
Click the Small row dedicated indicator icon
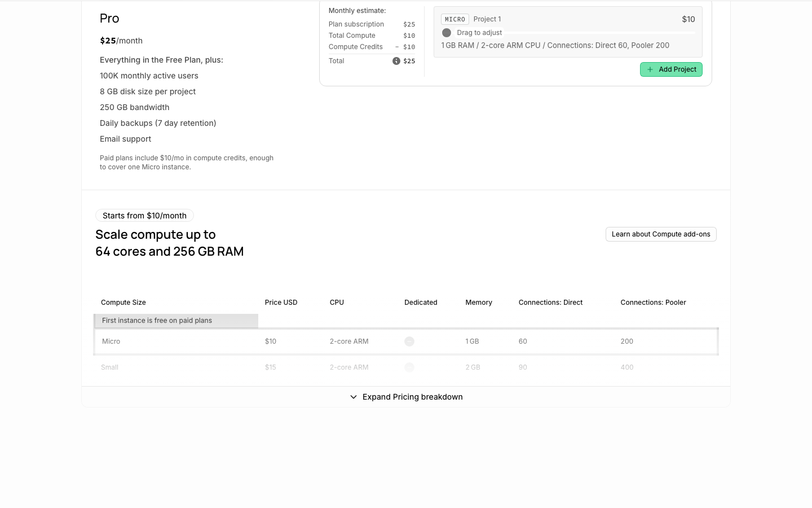click(x=409, y=367)
